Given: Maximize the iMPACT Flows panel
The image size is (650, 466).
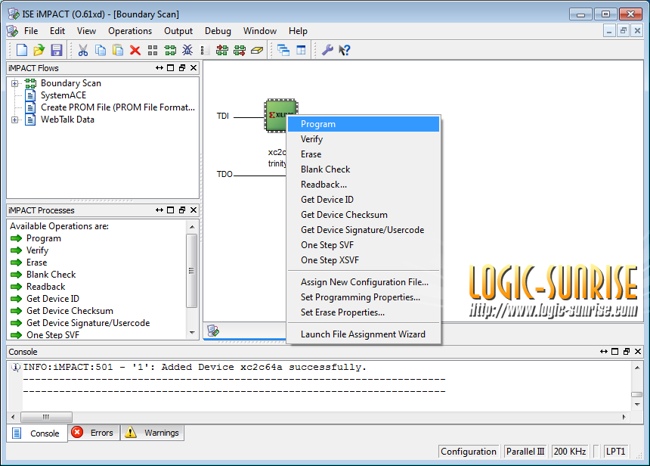Looking at the screenshot, I should [x=170, y=68].
